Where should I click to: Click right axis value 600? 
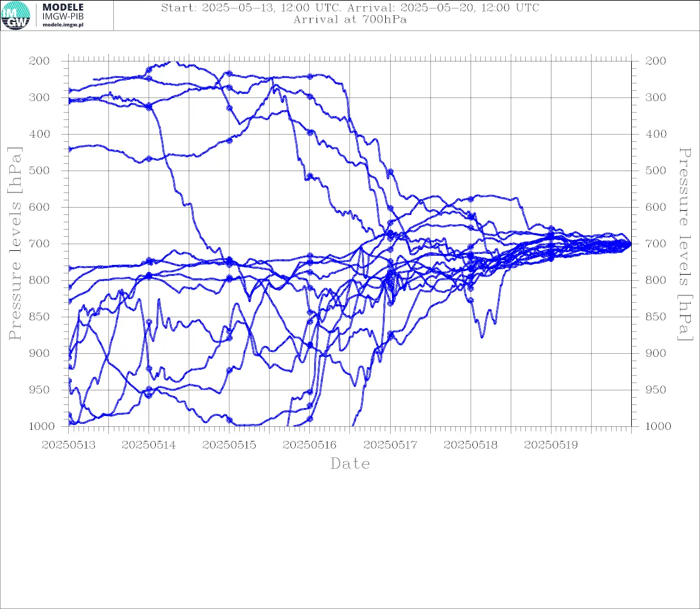[x=656, y=207]
